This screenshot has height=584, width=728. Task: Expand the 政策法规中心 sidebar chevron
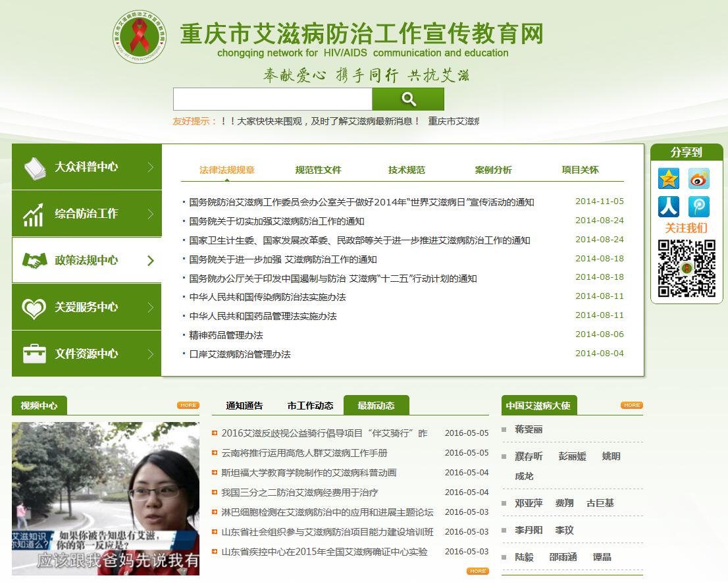pos(150,260)
